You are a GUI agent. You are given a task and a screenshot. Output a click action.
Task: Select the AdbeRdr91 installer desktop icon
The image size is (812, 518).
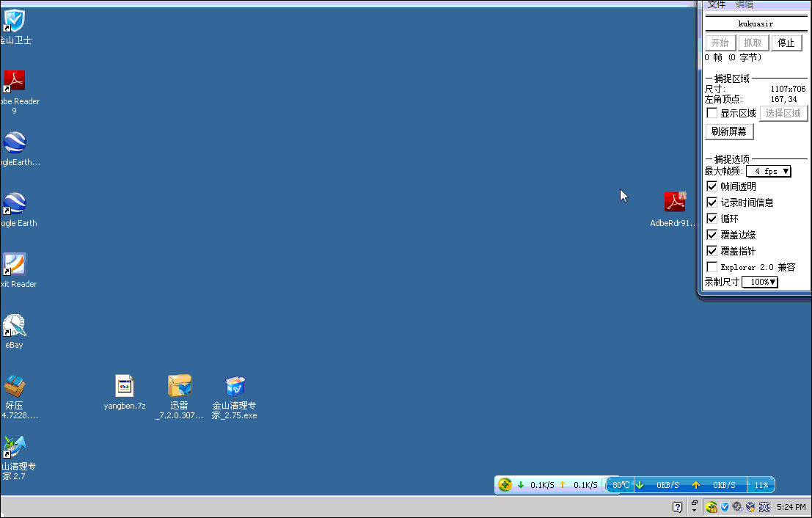pyautogui.click(x=675, y=202)
